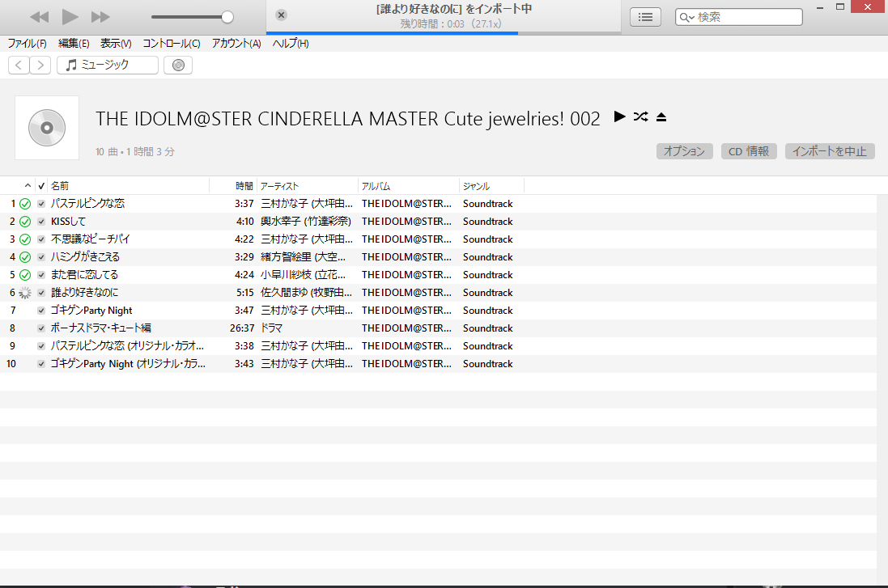
Task: Uncheck KISSして checkbox
Action: point(41,222)
